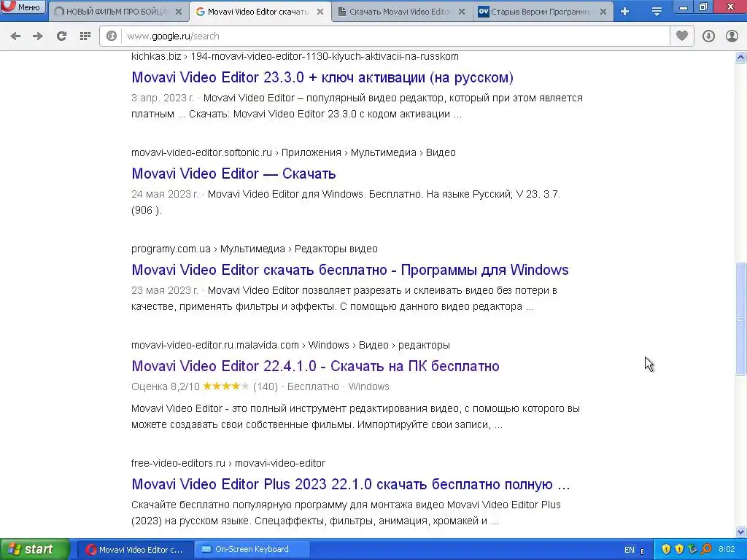747x560 pixels.
Task: Open the user account icon
Action: [x=732, y=36]
